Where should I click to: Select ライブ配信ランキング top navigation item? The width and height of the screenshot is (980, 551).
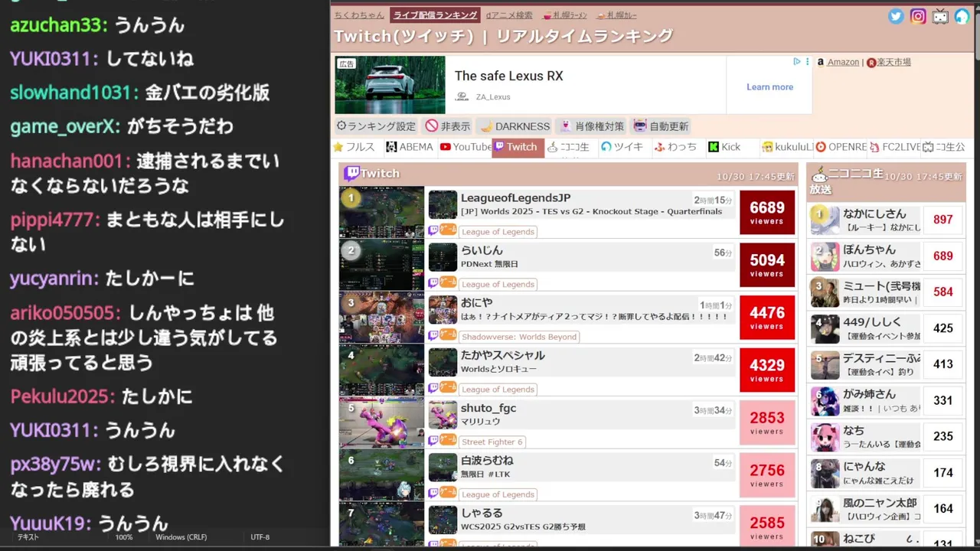(x=435, y=15)
